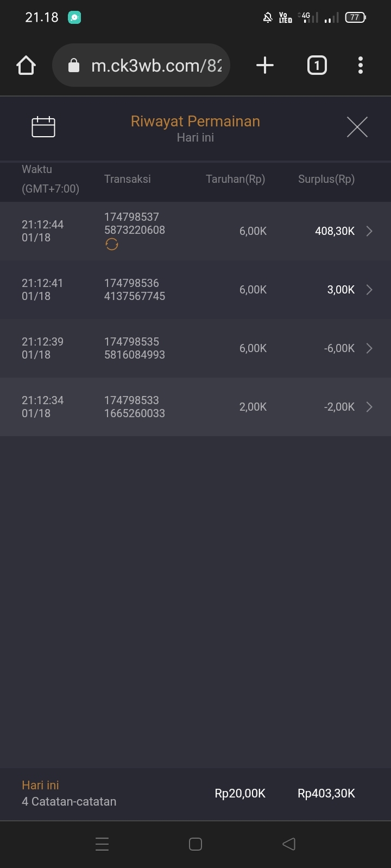The width and height of the screenshot is (391, 868).
Task: Open a new tab with plus icon
Action: 265,66
